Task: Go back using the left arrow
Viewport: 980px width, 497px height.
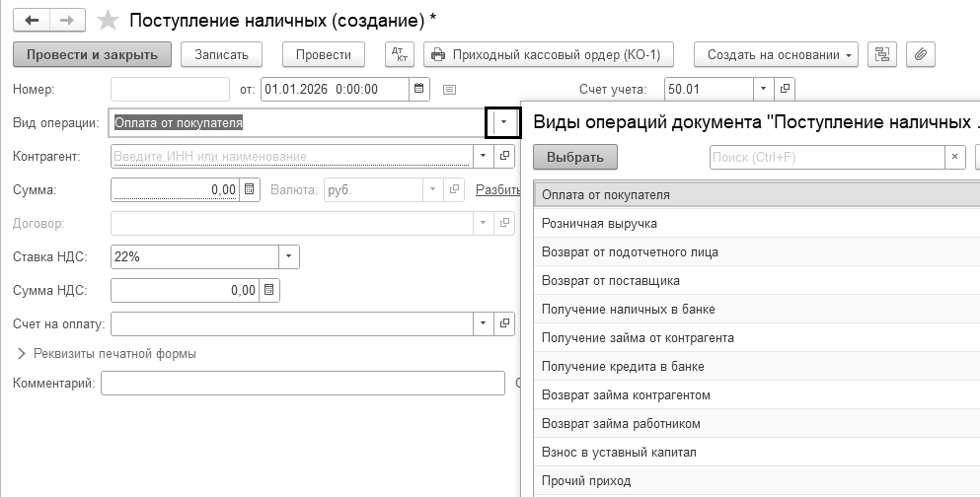Action: pyautogui.click(x=32, y=21)
